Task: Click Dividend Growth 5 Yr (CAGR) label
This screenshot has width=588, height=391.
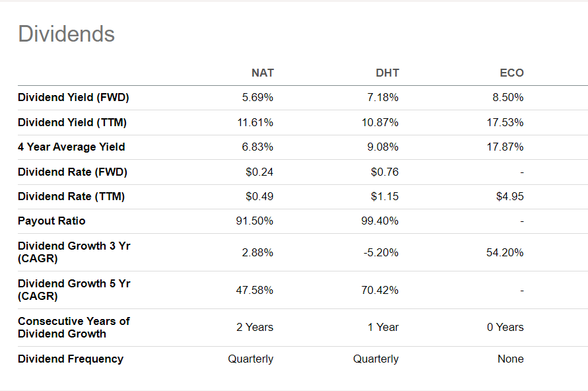Action: pyautogui.click(x=74, y=290)
